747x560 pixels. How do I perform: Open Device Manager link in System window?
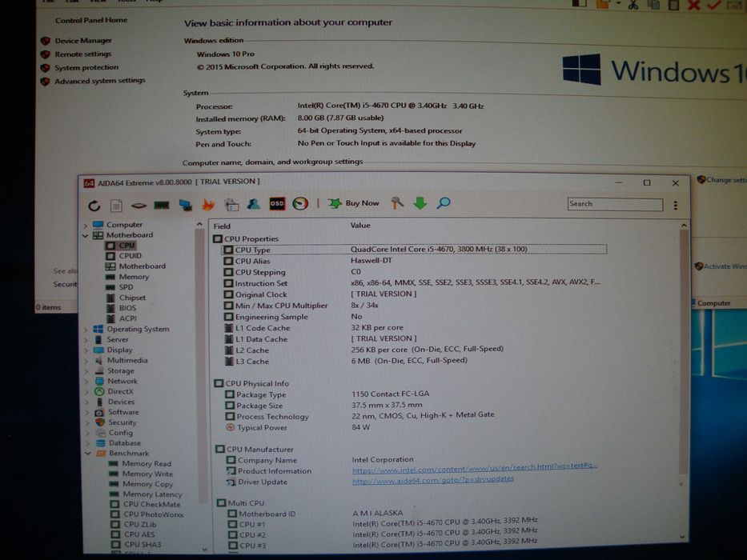point(83,41)
